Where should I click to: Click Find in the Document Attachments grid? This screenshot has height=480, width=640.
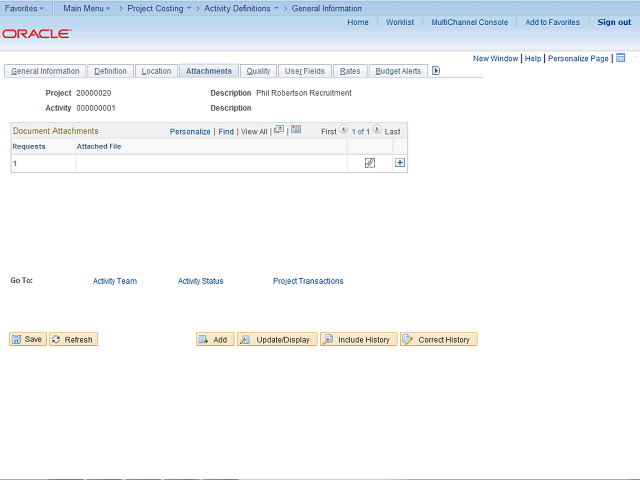(x=226, y=132)
